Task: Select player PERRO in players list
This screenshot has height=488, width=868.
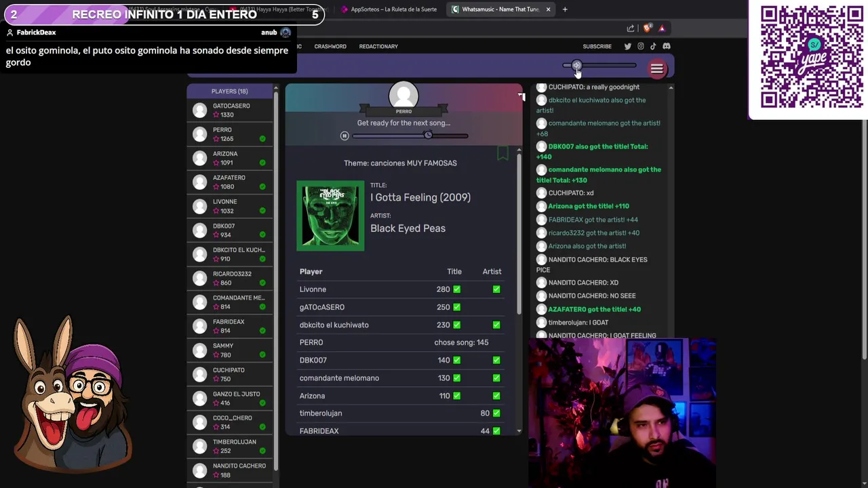Action: (230, 134)
